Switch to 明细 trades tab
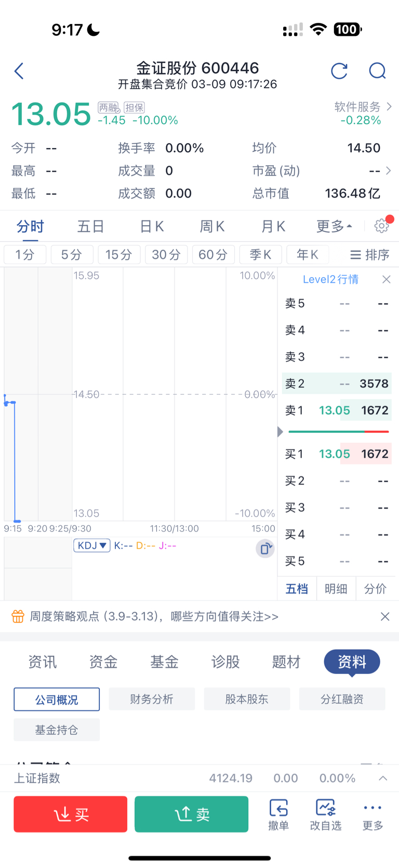This screenshot has width=399, height=868. pyautogui.click(x=336, y=588)
